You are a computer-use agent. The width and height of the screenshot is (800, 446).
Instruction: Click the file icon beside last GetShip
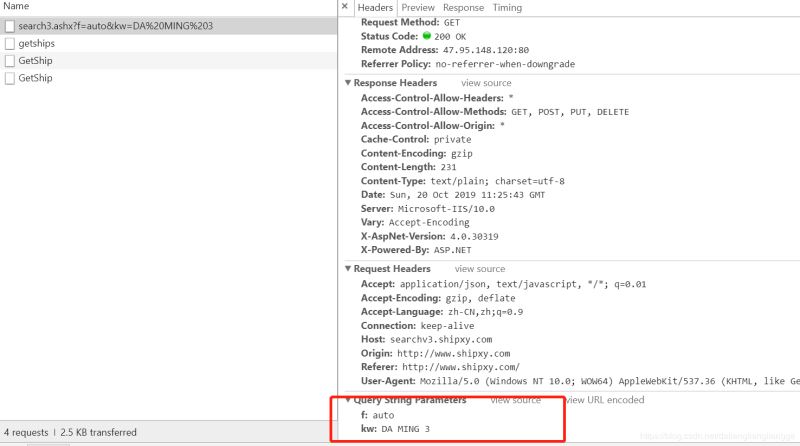coord(10,78)
